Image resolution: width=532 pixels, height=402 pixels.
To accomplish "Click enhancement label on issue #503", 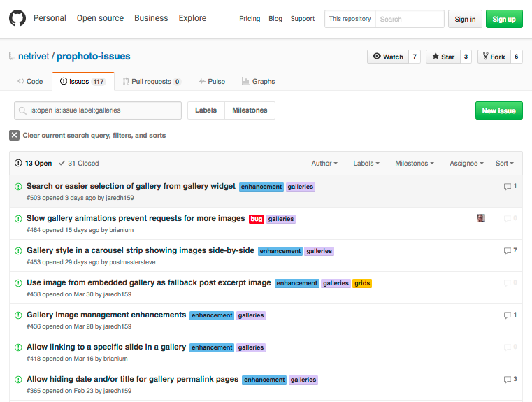I will pos(261,187).
